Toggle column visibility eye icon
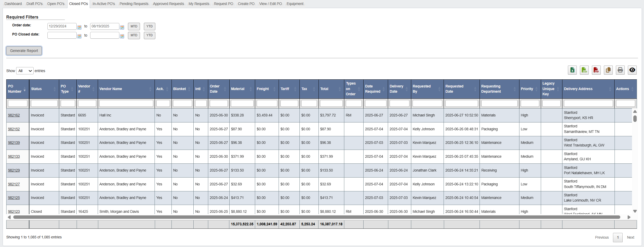This screenshot has width=644, height=247. [x=632, y=70]
